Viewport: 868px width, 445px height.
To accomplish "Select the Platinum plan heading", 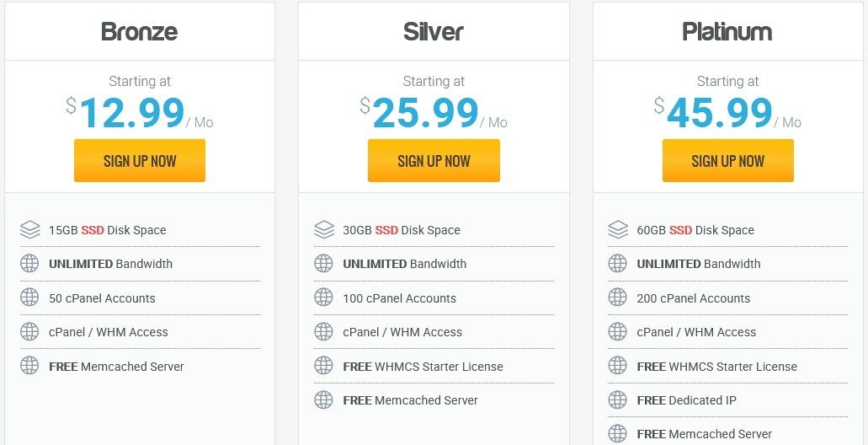I will 727,31.
